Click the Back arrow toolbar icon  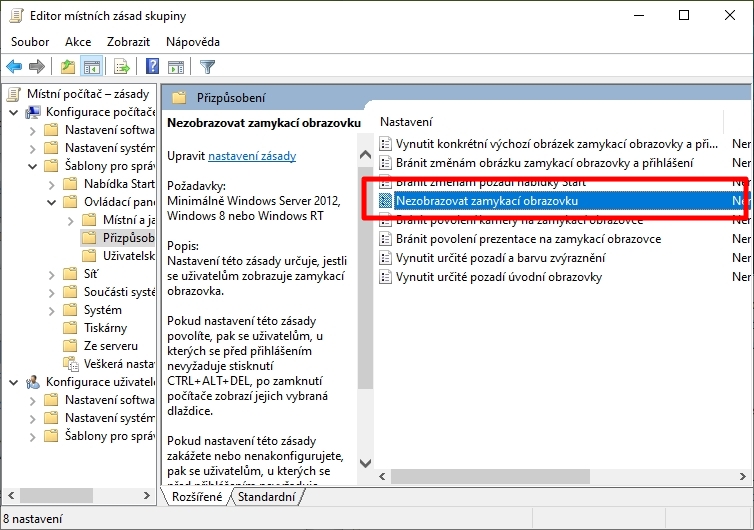point(14,66)
